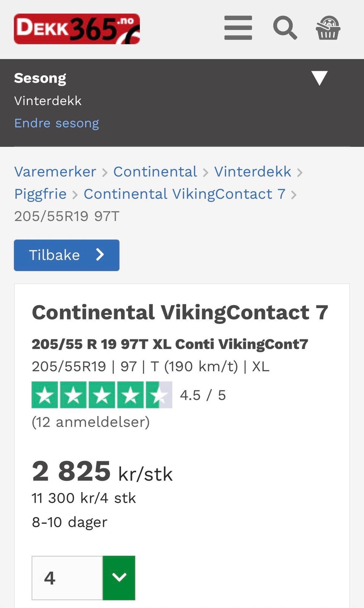This screenshot has height=608, width=364.
Task: Open the 12 anmeldelser reviews
Action: point(91,422)
